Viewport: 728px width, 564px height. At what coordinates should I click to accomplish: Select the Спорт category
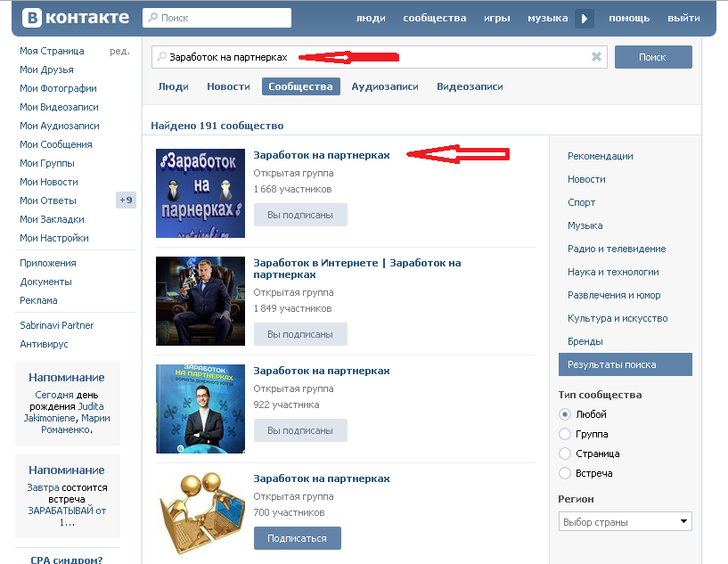pos(581,202)
